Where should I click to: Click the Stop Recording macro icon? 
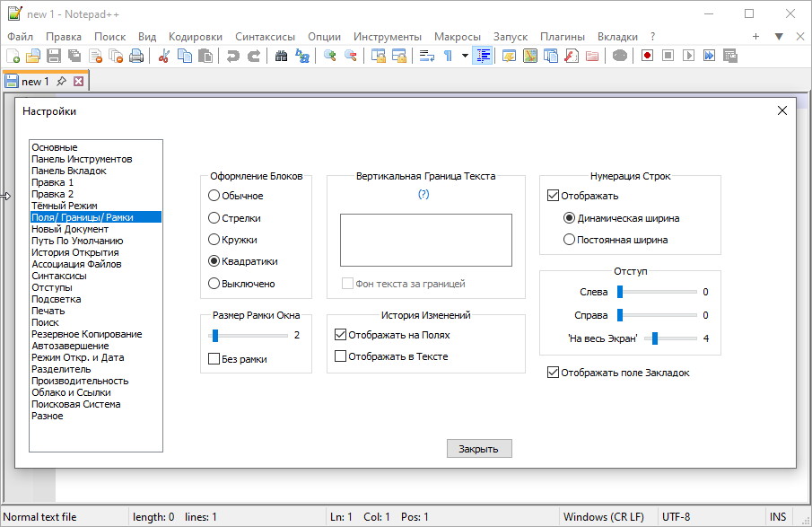coord(668,56)
